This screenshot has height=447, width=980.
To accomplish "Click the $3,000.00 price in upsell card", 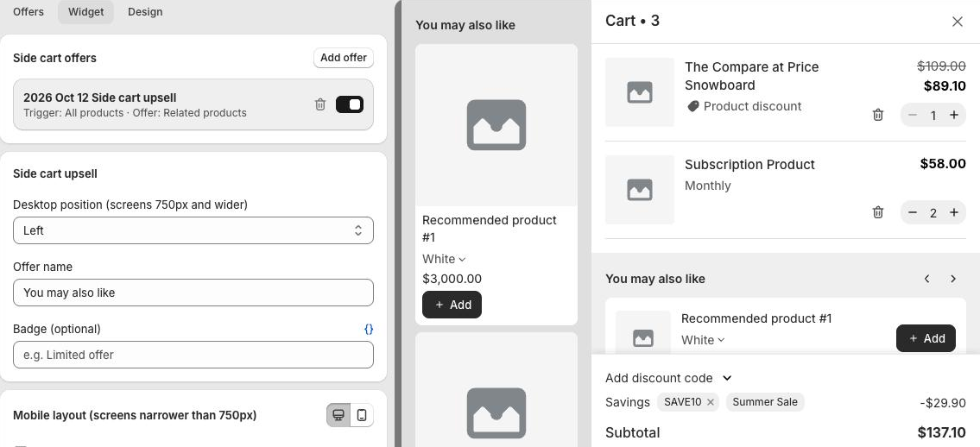I will (452, 279).
